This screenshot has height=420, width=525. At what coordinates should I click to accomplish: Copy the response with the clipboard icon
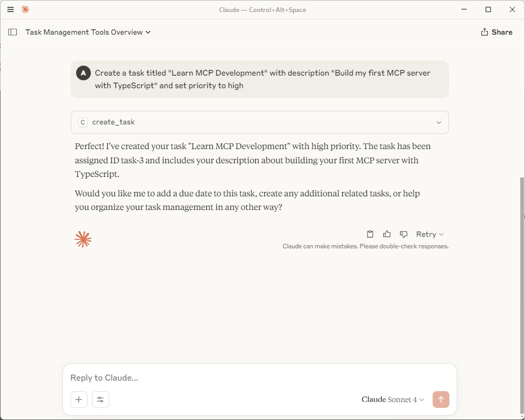coord(370,234)
